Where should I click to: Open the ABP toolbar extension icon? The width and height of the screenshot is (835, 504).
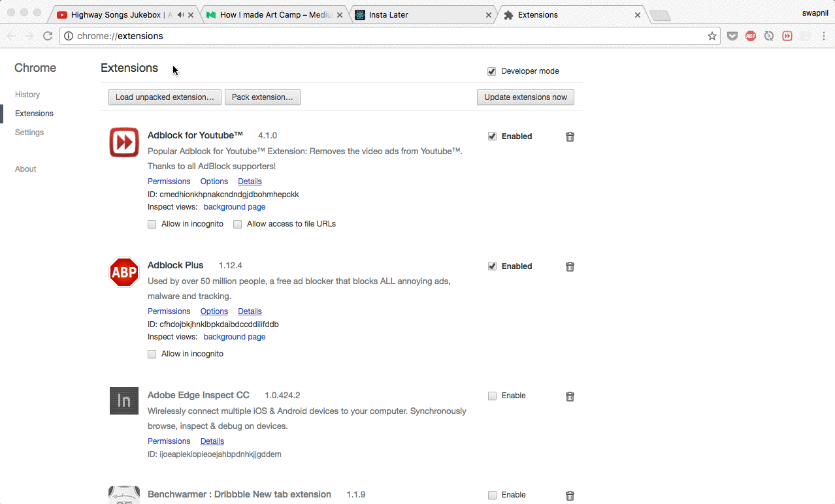[751, 36]
